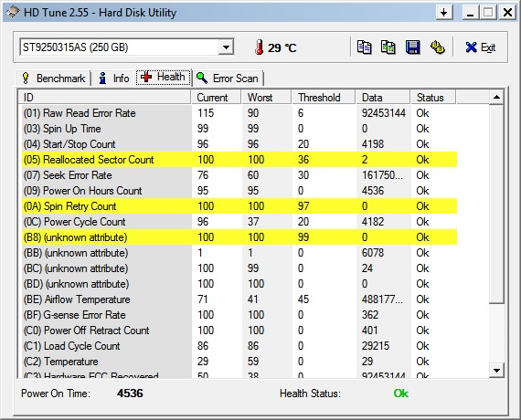Switch to the Benchmark tab
The width and height of the screenshot is (521, 420).
(x=54, y=79)
